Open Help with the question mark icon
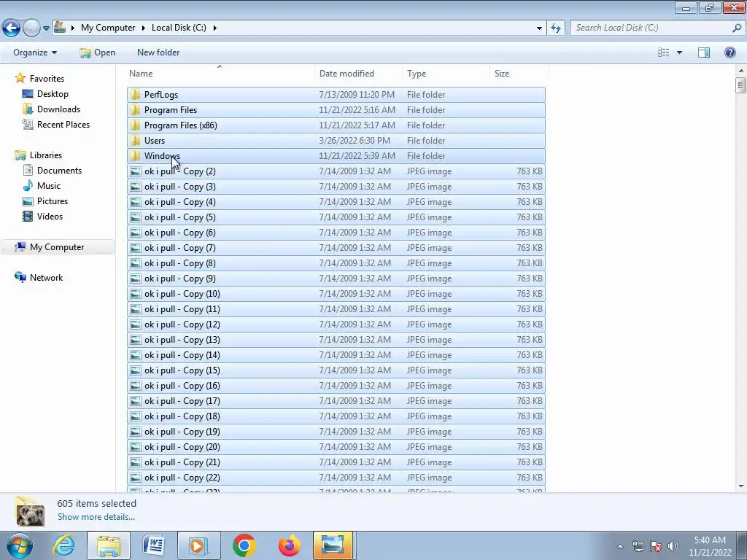Image resolution: width=747 pixels, height=560 pixels. [x=729, y=52]
